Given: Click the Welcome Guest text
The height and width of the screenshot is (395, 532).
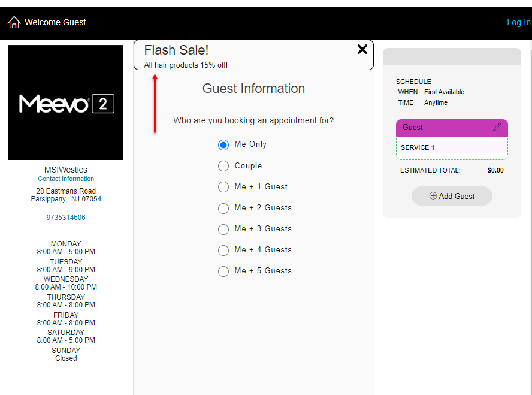Looking at the screenshot, I should [55, 22].
